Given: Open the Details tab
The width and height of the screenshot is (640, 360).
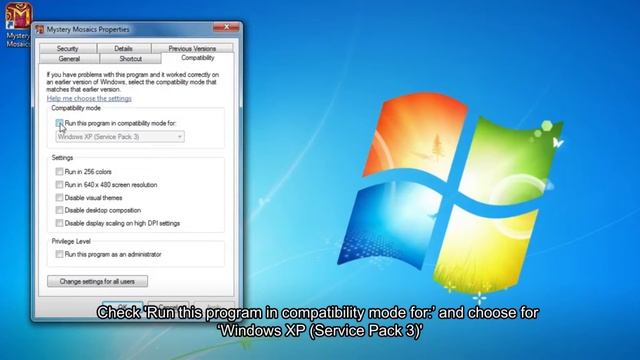Looking at the screenshot, I should click(x=123, y=48).
